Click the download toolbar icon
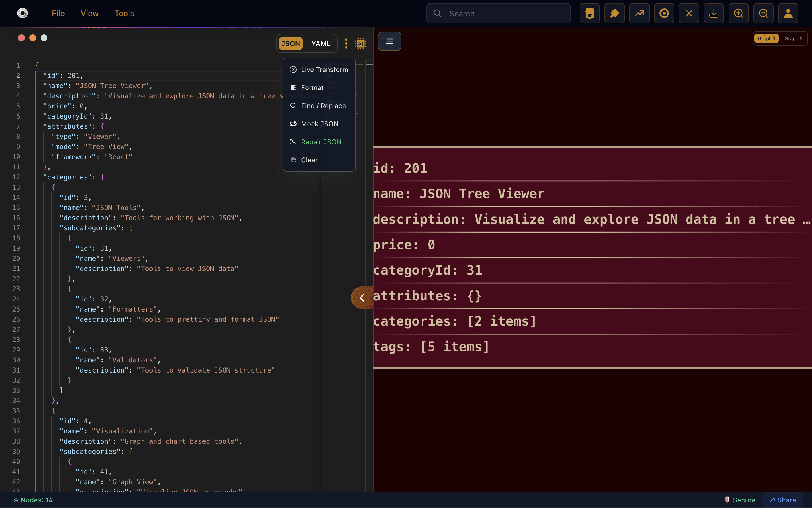The height and width of the screenshot is (508, 812). tap(714, 14)
